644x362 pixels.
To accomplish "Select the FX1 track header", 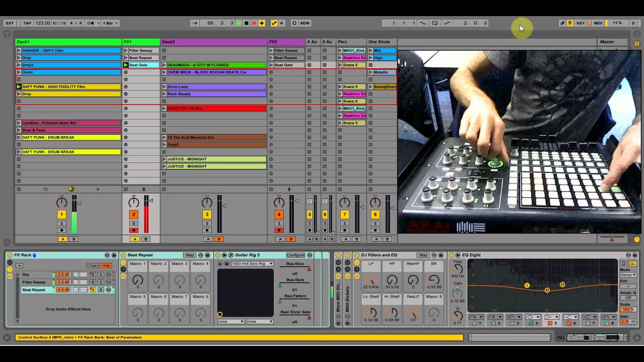I will pyautogui.click(x=141, y=42).
